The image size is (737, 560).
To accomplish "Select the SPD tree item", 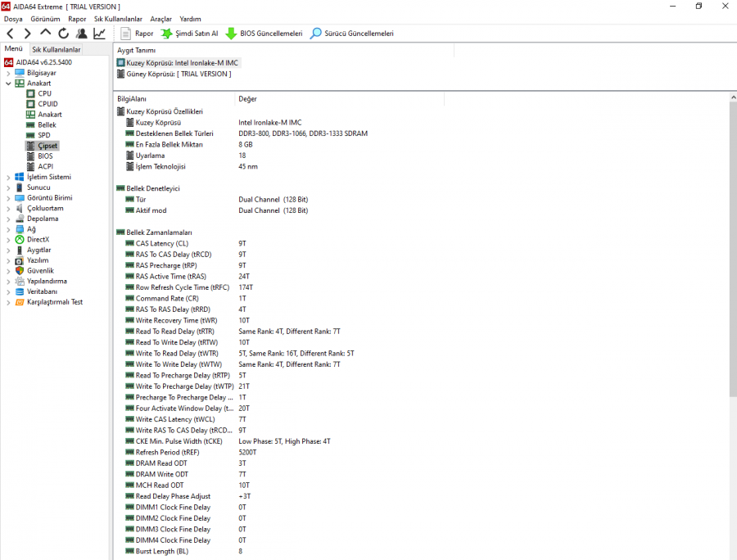I will (x=43, y=135).
